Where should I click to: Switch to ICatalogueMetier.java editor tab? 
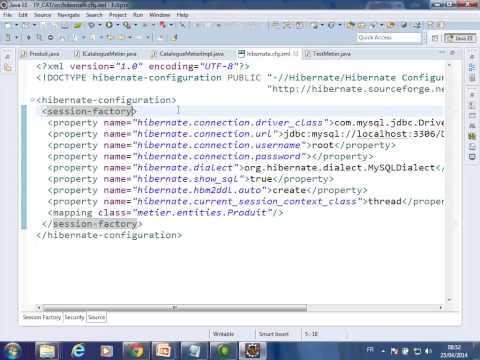click(105, 54)
